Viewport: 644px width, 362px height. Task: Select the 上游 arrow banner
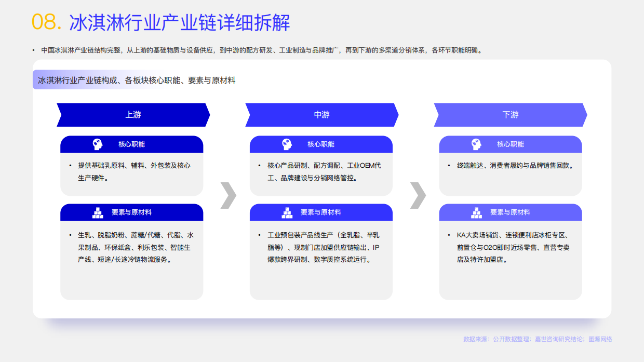point(133,115)
